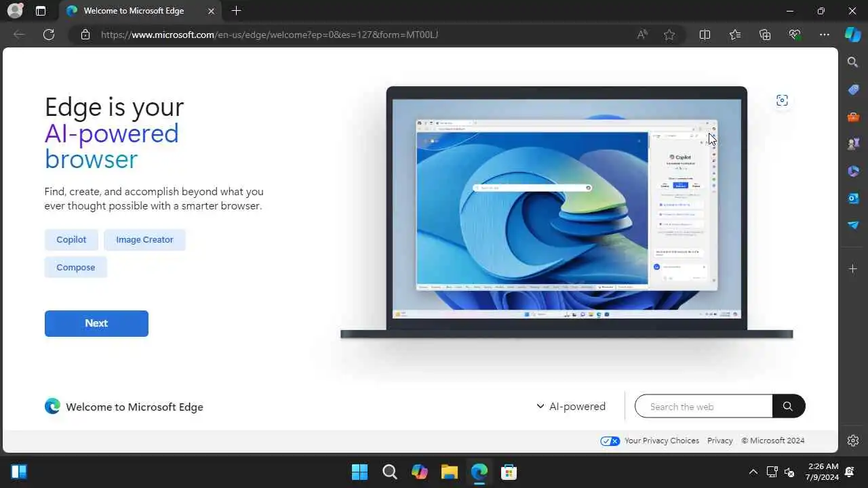Open Your Privacy Choices link

pos(661,441)
